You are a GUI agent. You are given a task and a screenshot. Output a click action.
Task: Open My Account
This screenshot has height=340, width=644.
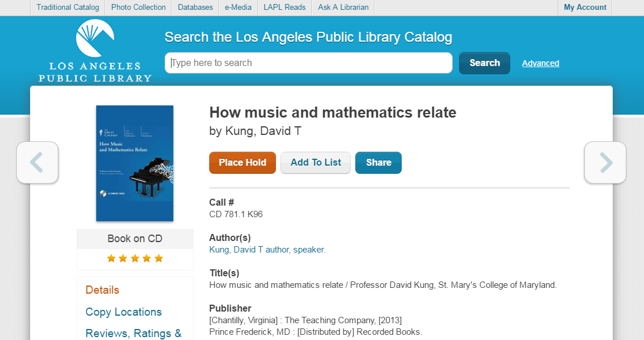585,8
